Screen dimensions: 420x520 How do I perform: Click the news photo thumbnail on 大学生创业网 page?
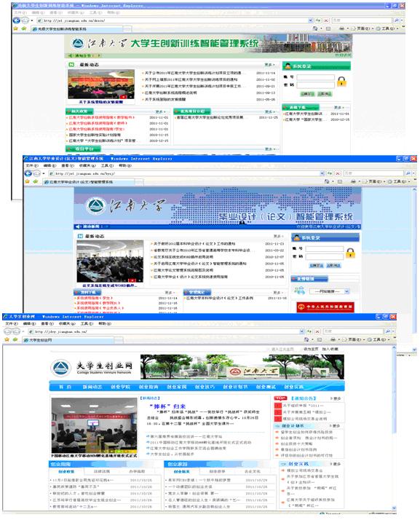pyautogui.click(x=94, y=426)
